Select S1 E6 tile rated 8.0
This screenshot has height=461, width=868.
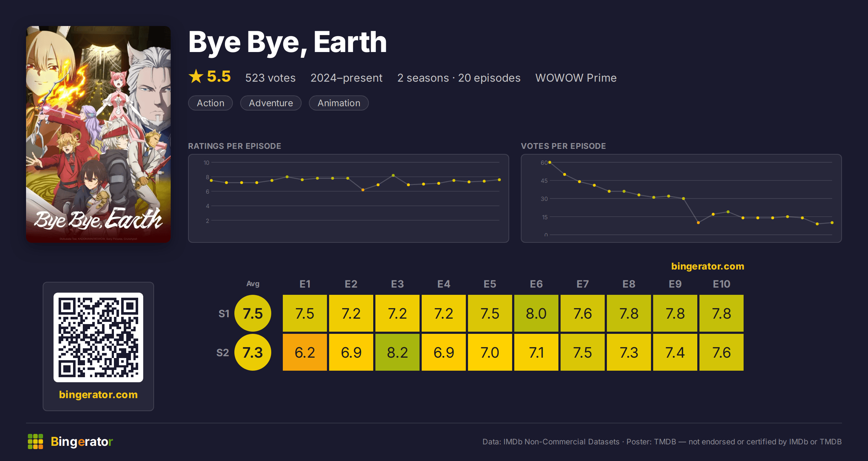point(536,313)
